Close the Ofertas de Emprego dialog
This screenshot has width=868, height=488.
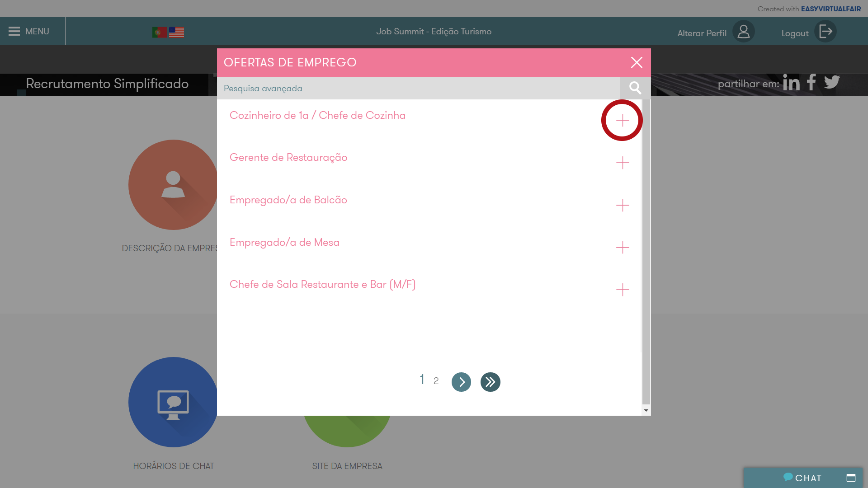[x=637, y=62]
